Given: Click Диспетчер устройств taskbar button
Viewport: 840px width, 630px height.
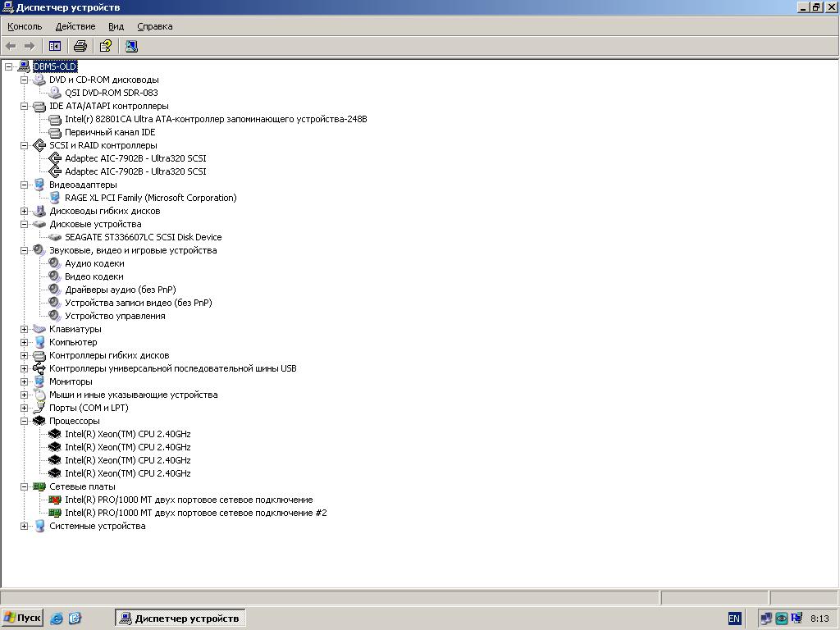Looking at the screenshot, I should 180,619.
